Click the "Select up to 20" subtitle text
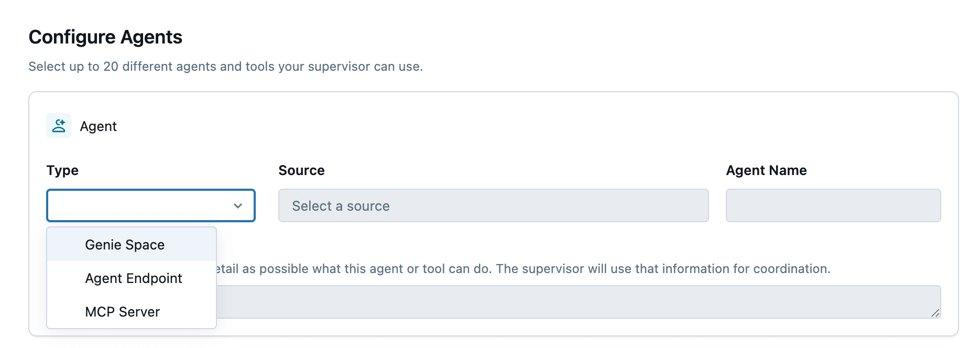 (x=225, y=67)
